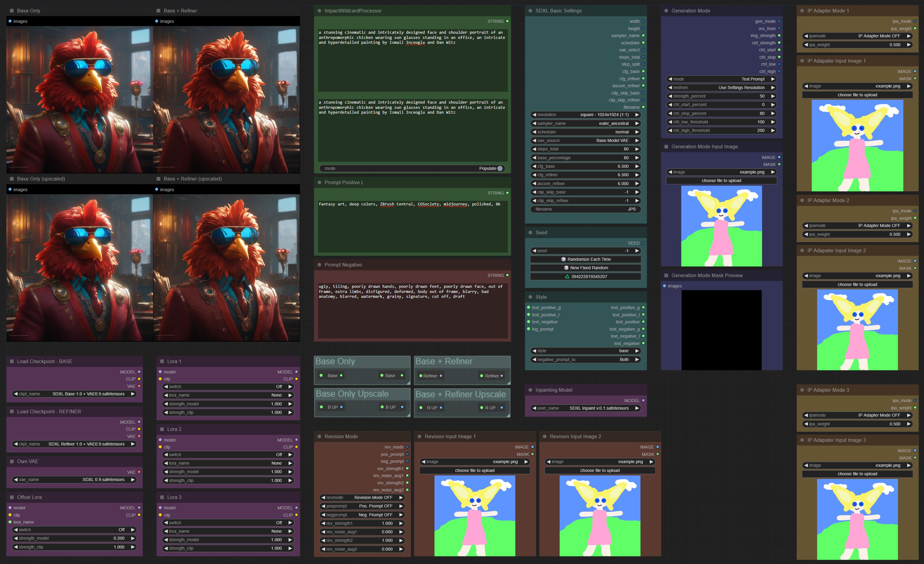This screenshot has width=924, height=564.
Task: Collapse the IP Adapter Mode 1 node dot
Action: pos(802,11)
